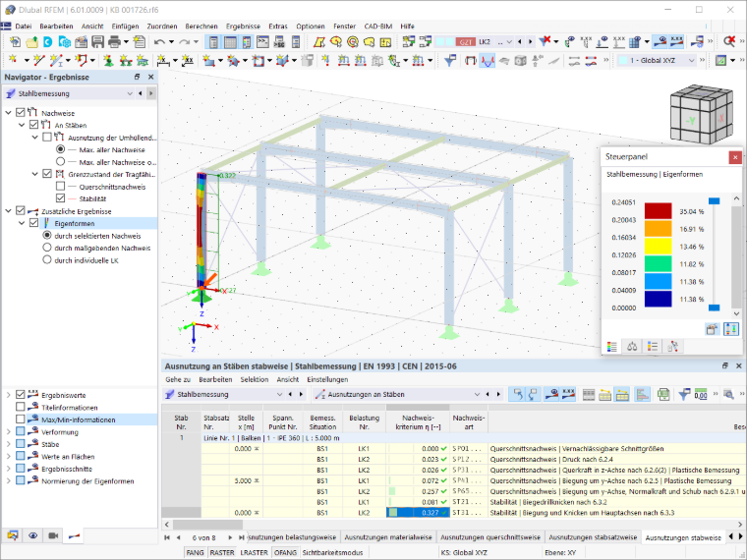Click the Excel export icon in results table toolbar

tap(663, 394)
